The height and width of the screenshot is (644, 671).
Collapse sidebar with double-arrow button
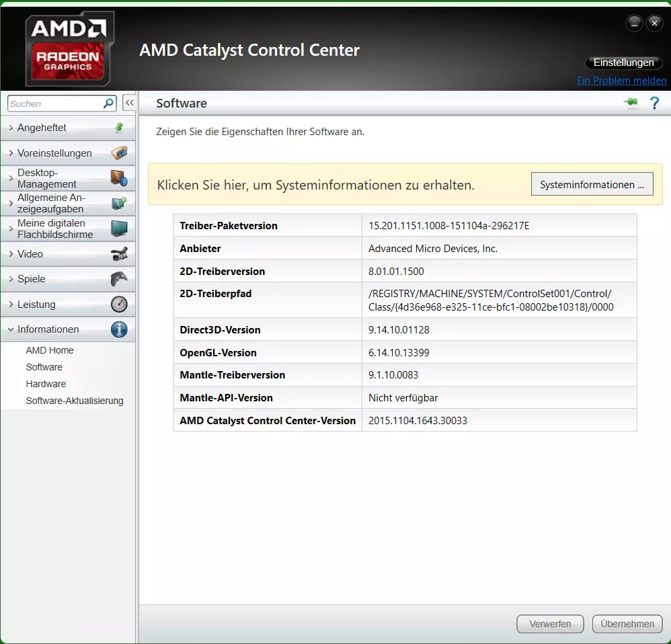click(x=129, y=103)
